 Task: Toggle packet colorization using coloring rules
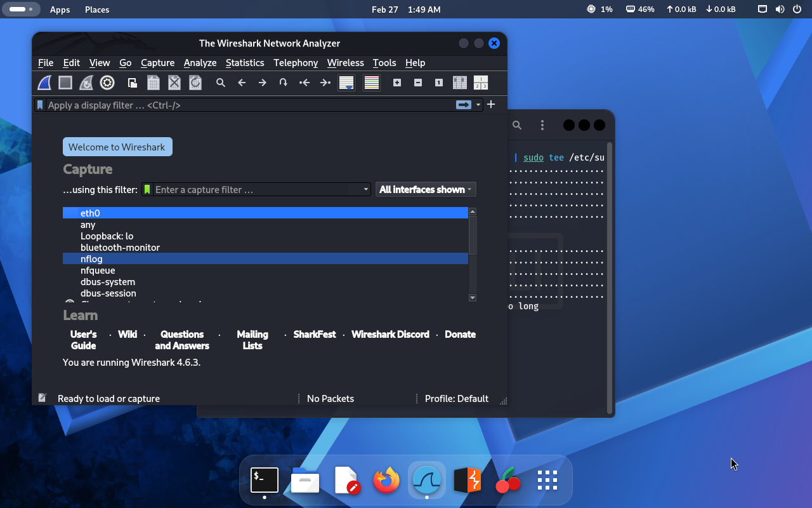click(372, 83)
